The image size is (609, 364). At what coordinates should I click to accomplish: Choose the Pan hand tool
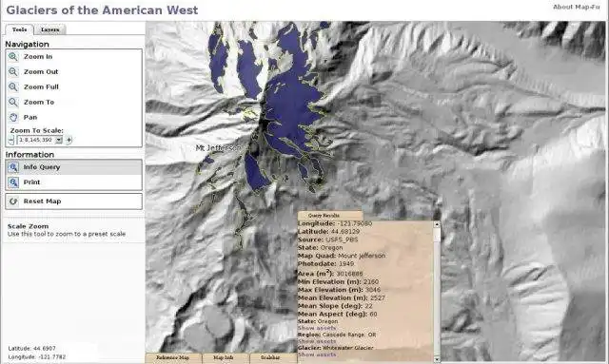(73, 117)
